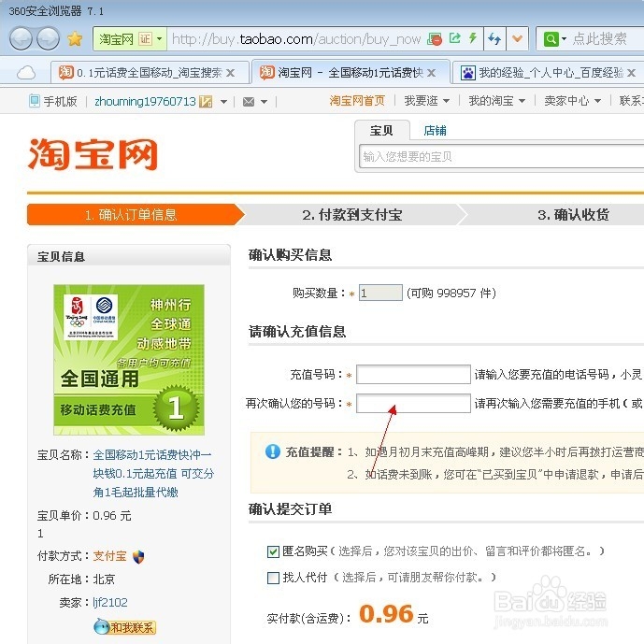Click the blocked-content icon in address bar
The image size is (644, 644).
point(435,39)
